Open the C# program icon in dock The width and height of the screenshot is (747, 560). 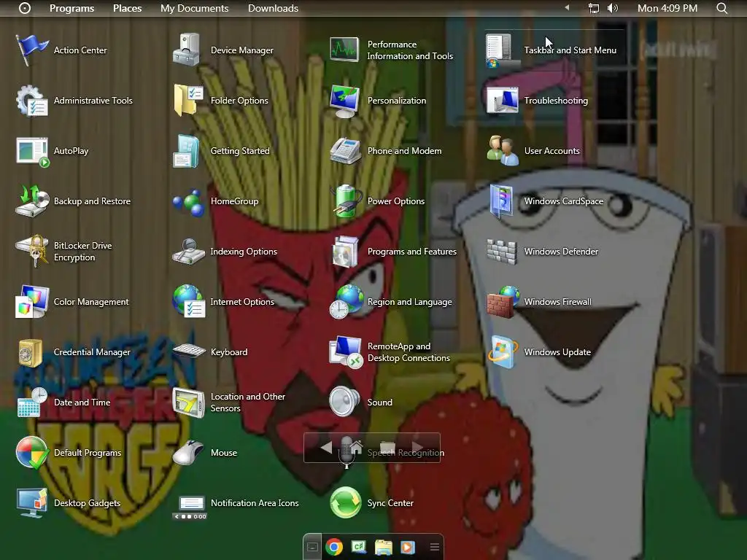coord(359,547)
